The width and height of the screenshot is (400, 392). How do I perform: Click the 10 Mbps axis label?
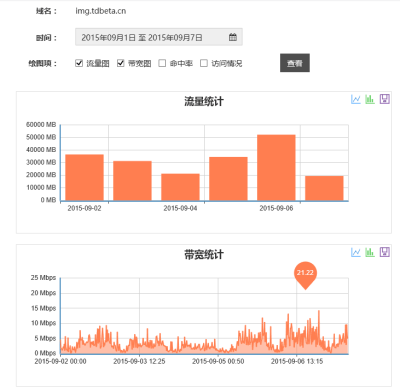coord(43,323)
